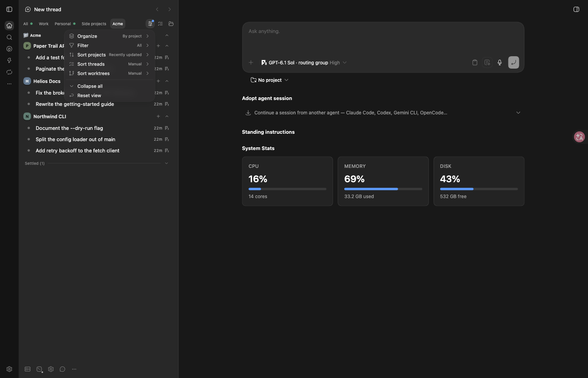Click the open folder icon in sidebar header

[171, 24]
